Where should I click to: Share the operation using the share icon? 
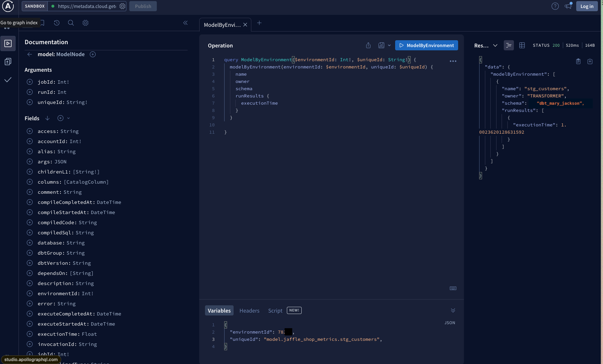pyautogui.click(x=368, y=45)
